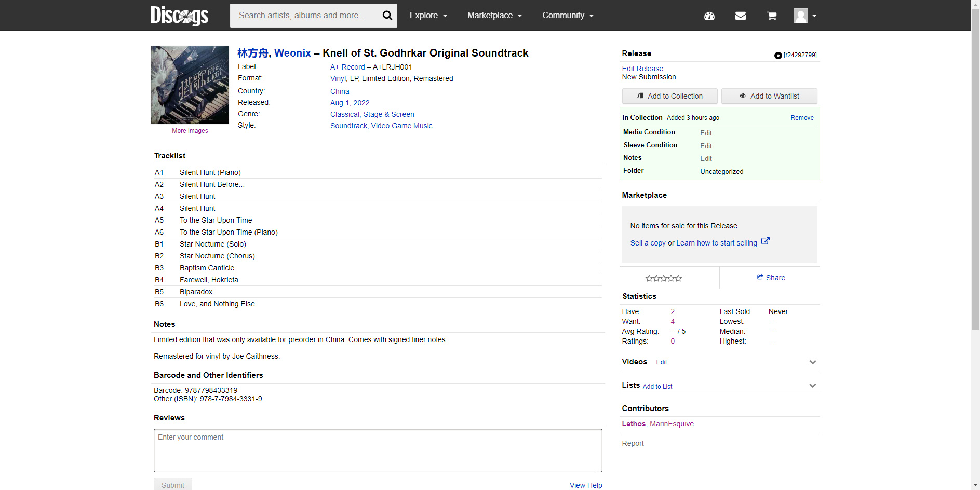Rate the release using the stars
The width and height of the screenshot is (980, 490).
point(664,278)
